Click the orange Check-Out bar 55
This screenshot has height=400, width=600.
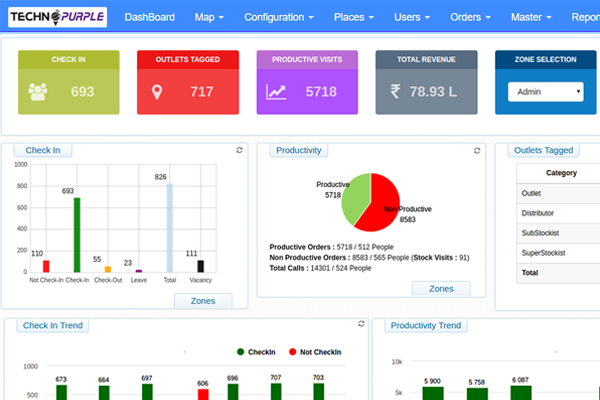point(108,269)
